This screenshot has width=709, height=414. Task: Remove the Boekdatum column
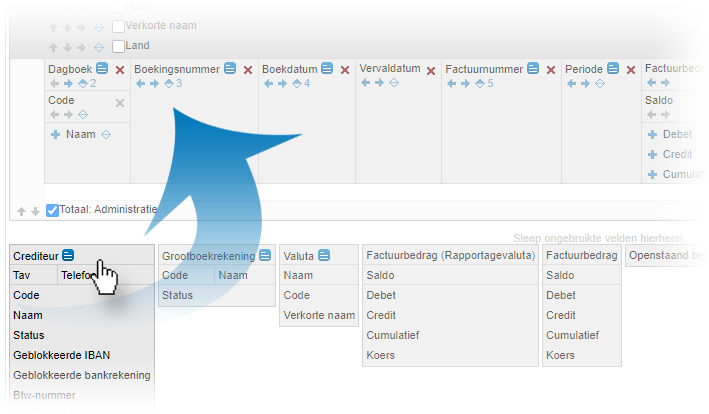[345, 69]
